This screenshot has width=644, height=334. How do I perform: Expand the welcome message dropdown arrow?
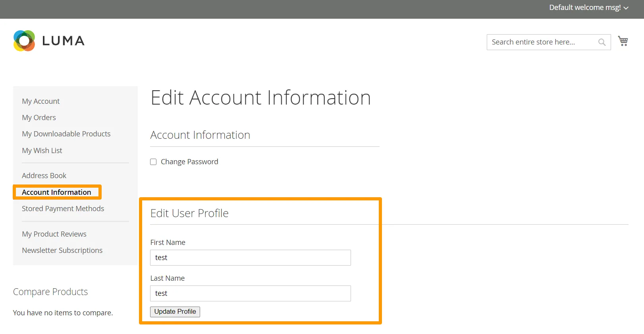click(626, 8)
